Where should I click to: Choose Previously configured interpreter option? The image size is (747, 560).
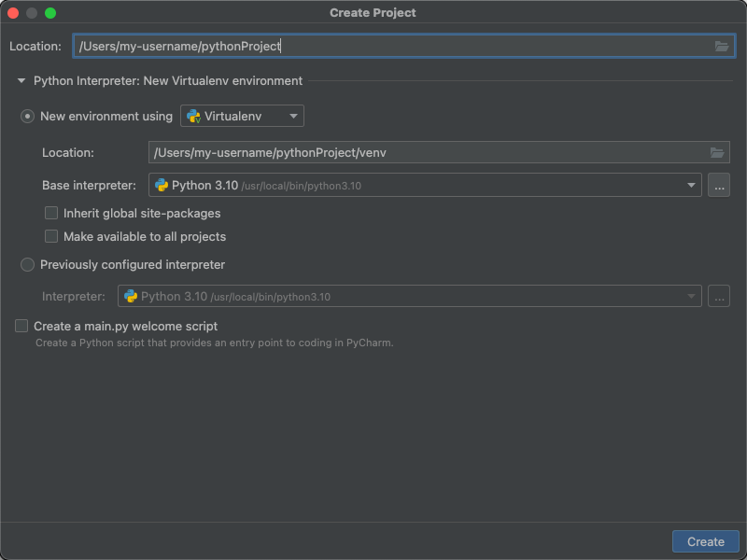click(x=28, y=265)
